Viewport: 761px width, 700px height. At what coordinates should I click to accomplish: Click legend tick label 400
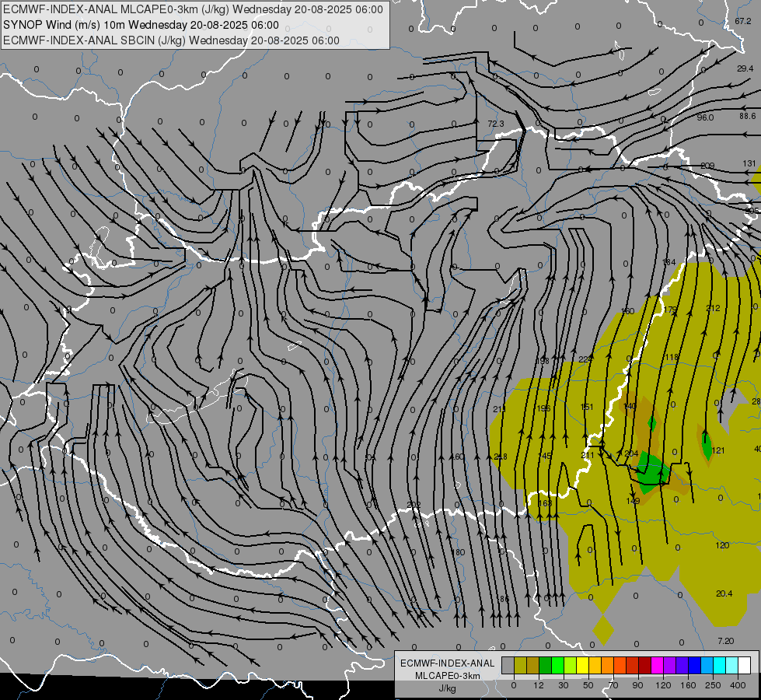738,685
